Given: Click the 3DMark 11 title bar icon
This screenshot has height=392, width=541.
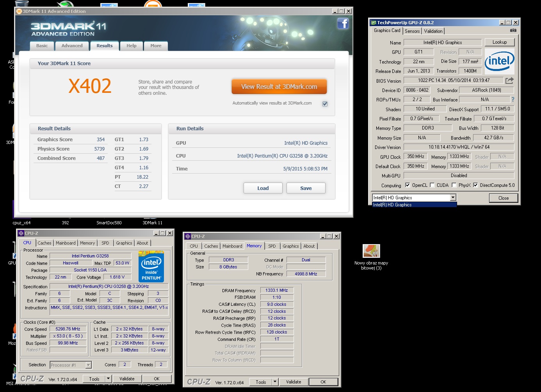Looking at the screenshot, I should pos(19,11).
